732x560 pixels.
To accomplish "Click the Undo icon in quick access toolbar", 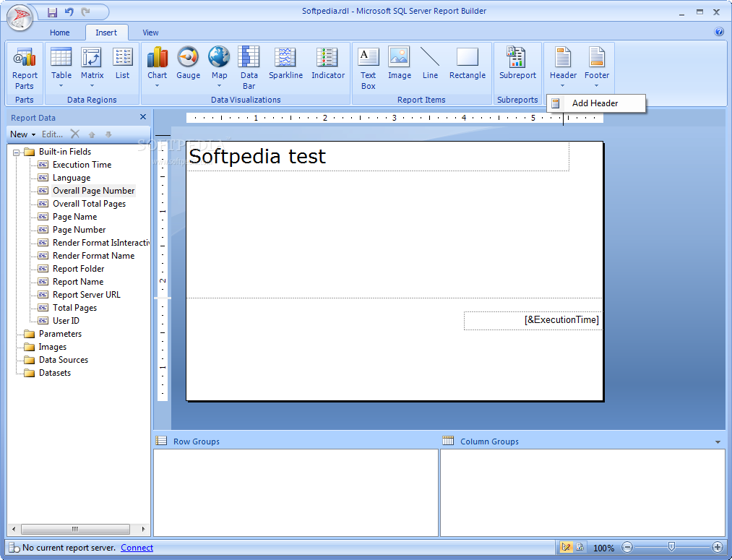I will (69, 12).
